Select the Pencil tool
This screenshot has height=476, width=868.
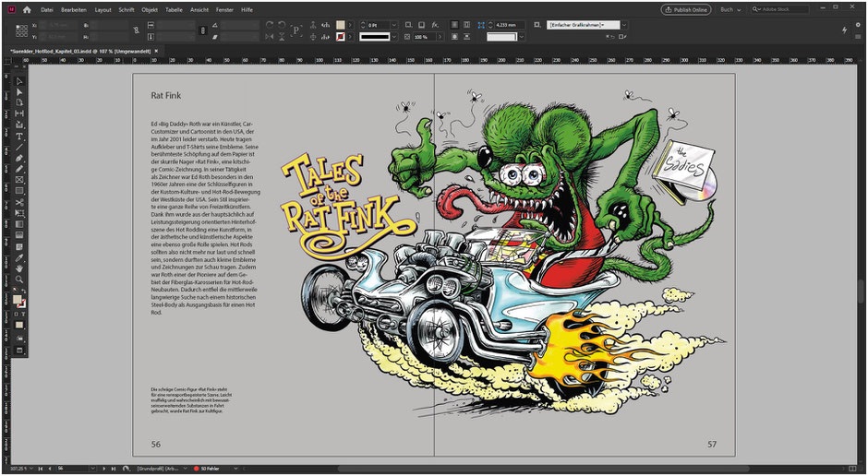tap(19, 169)
